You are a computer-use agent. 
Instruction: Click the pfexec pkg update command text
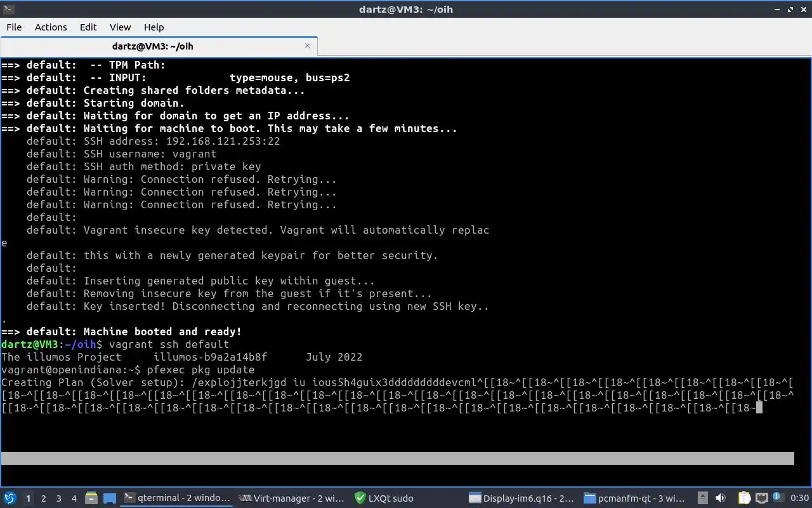[x=200, y=370]
